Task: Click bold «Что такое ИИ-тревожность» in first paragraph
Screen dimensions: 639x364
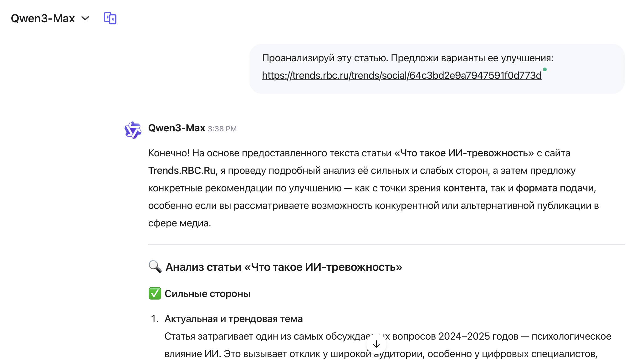Action: pyautogui.click(x=464, y=153)
